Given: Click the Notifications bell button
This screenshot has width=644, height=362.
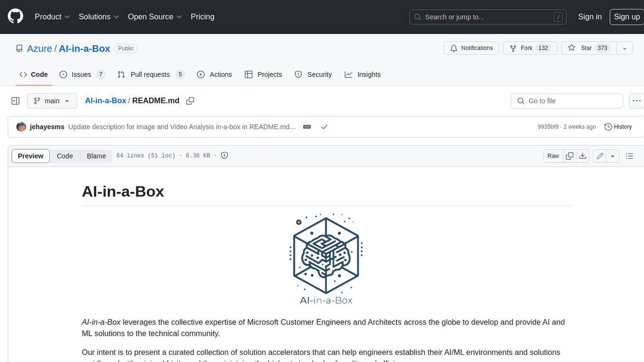Looking at the screenshot, I should pos(471,48).
